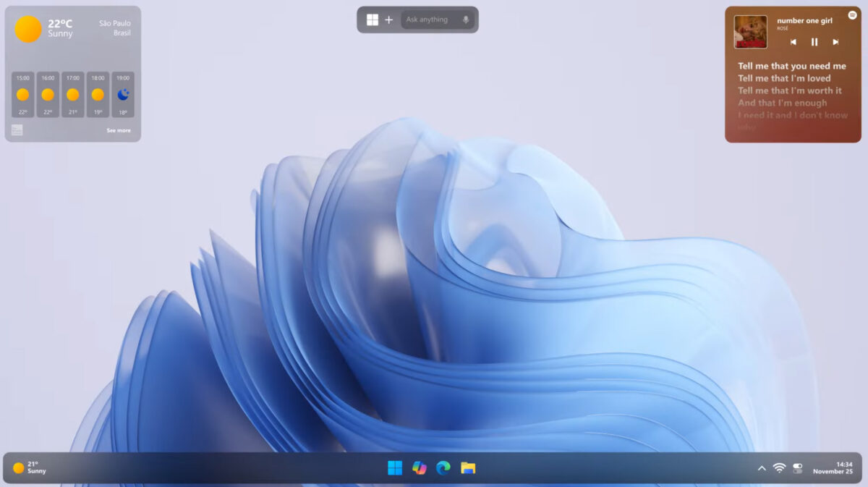
Task: Open the widgets grid icon in the search bar
Action: point(372,19)
